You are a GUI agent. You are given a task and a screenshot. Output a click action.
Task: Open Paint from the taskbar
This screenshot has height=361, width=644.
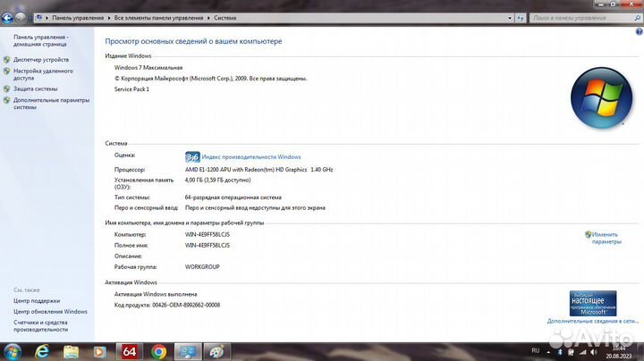click(216, 352)
